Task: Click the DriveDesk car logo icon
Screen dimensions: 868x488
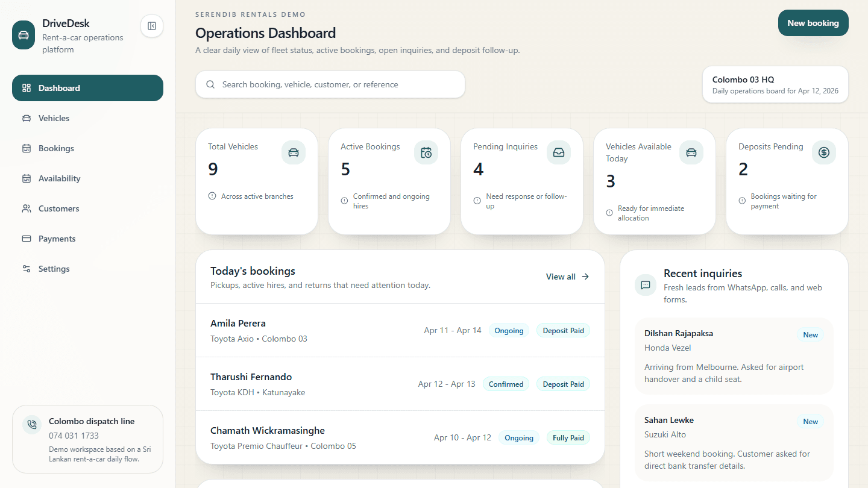Action: tap(24, 35)
